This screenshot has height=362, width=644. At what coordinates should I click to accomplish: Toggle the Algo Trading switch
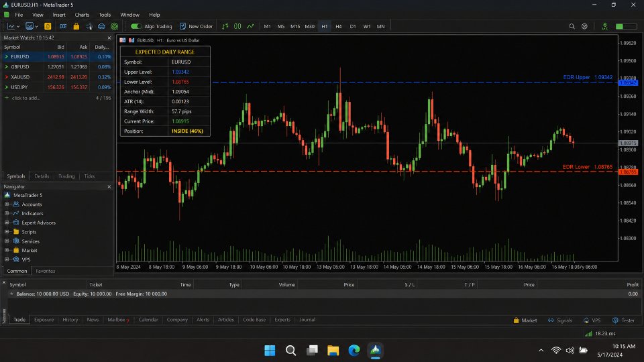(136, 26)
